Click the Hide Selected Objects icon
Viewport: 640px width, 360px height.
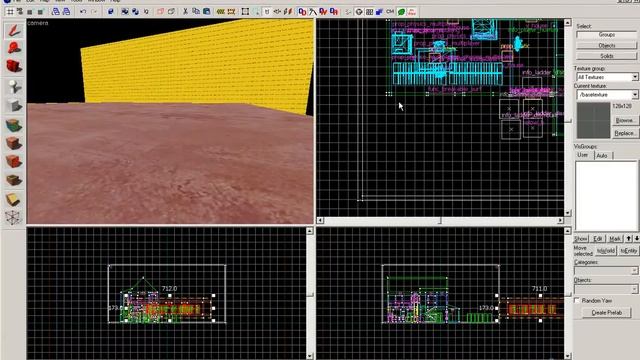[x=160, y=12]
